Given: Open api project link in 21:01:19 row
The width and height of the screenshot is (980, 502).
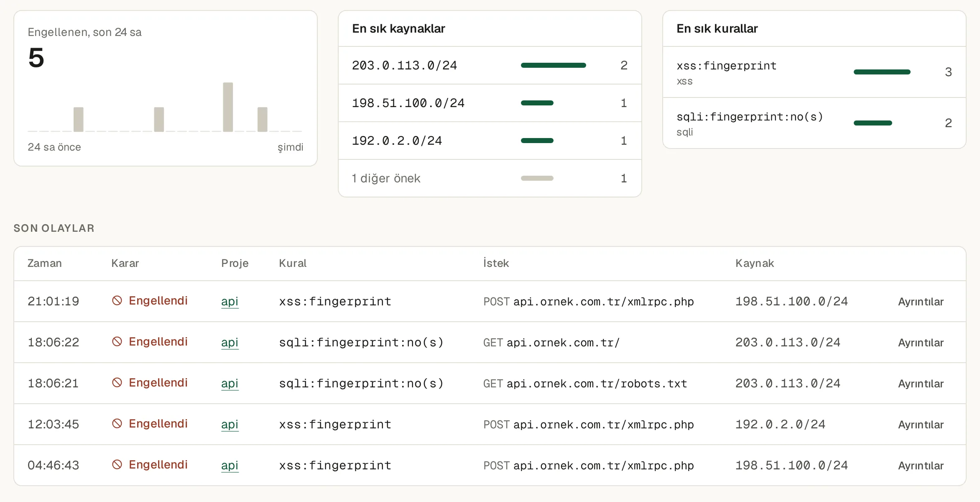Looking at the screenshot, I should (230, 301).
